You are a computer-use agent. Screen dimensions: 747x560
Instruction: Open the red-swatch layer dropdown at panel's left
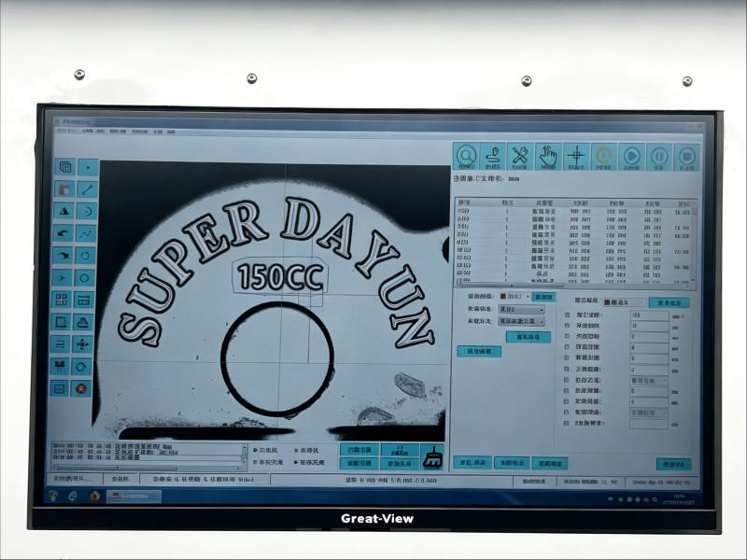pos(514,297)
